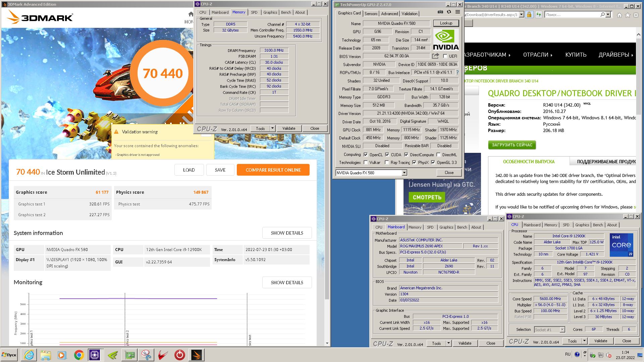Image resolution: width=644 pixels, height=362 pixels.
Task: Switch to 3DMark taskbar icon
Action: [197, 355]
